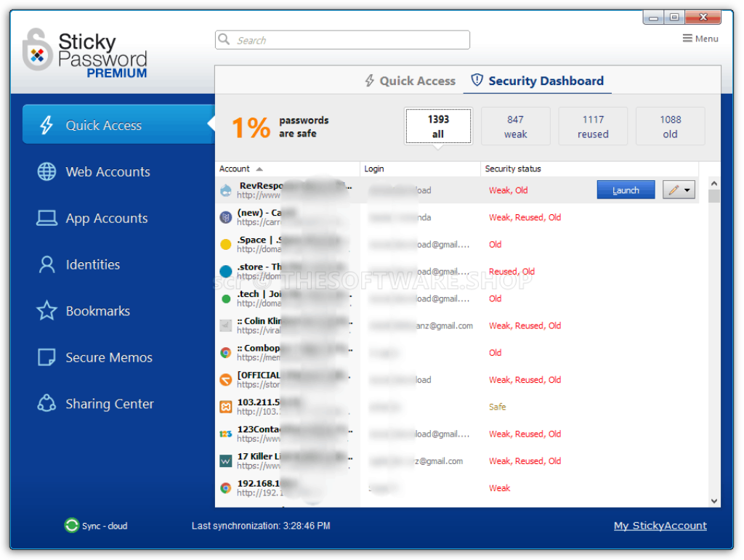Click the note Secure Memos icon
Image resolution: width=744 pixels, height=560 pixels.
(x=46, y=357)
